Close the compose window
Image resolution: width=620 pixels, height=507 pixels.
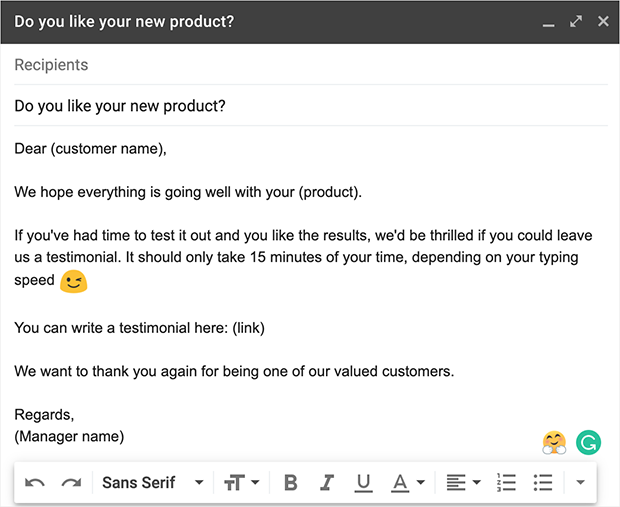603,21
